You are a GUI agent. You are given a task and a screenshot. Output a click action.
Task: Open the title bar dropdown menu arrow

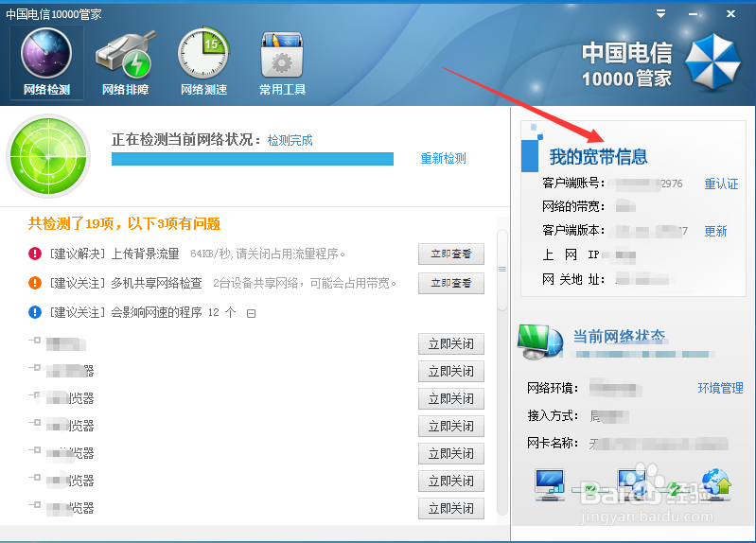click(661, 14)
